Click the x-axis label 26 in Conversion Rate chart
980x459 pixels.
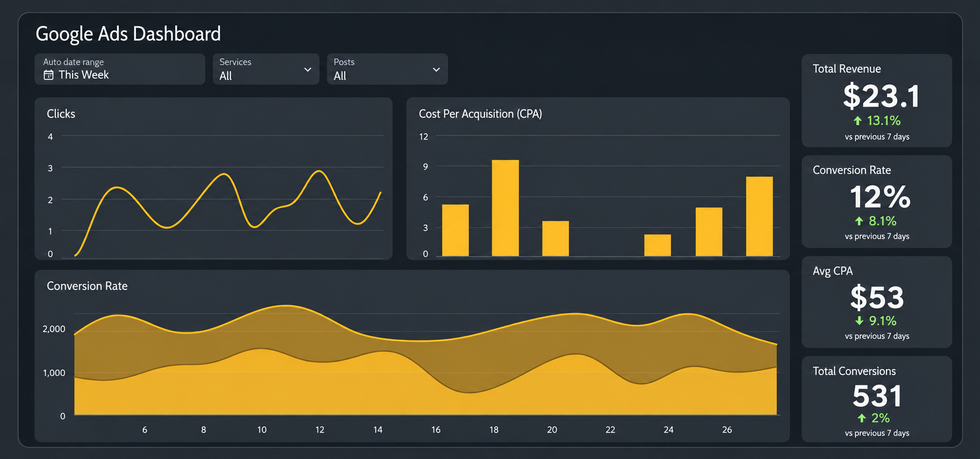[x=727, y=430]
